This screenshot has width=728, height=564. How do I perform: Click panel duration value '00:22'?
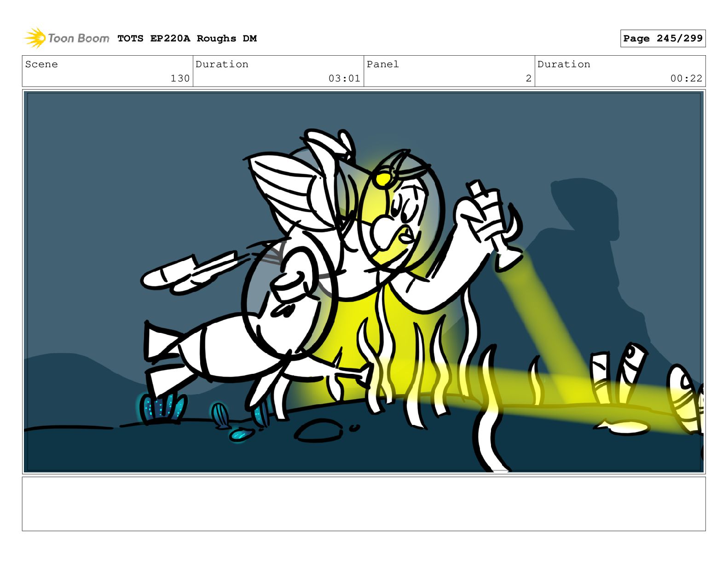point(686,79)
